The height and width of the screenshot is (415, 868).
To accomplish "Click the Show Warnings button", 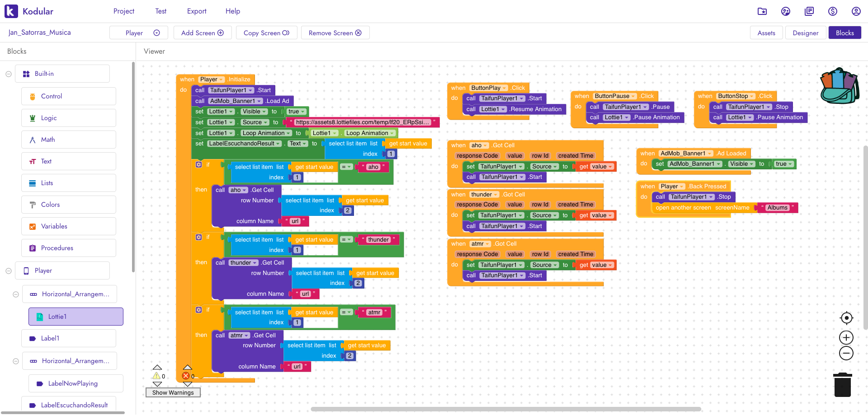I will coord(173,393).
